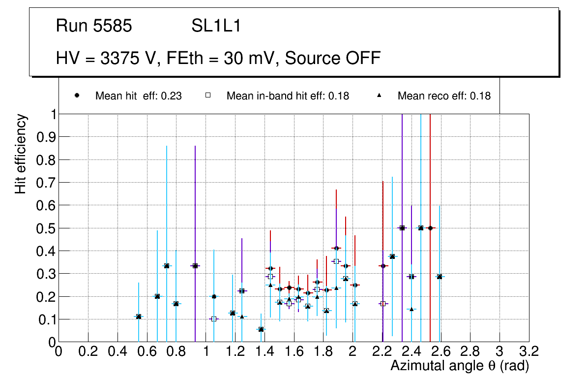The image size is (588, 380).
Task: Click the "HV = 3375 V" settings line
Action: click(218, 58)
